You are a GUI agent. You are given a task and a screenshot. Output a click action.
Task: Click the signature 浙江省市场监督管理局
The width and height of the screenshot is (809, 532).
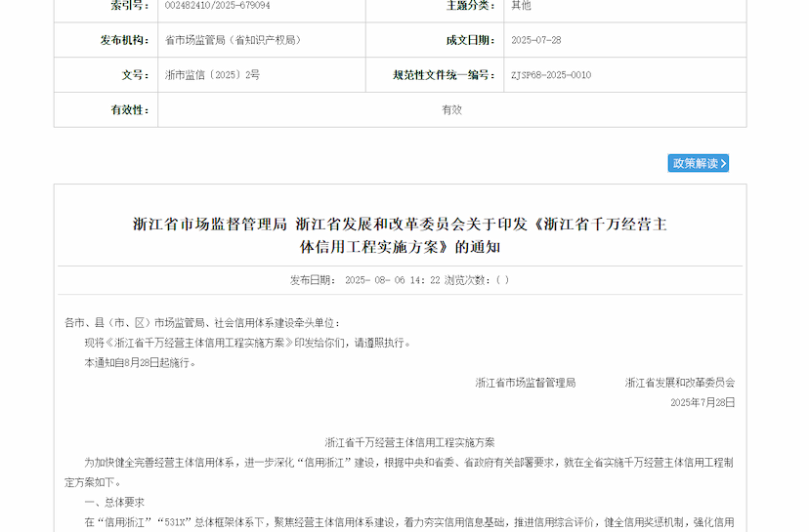[x=526, y=383]
